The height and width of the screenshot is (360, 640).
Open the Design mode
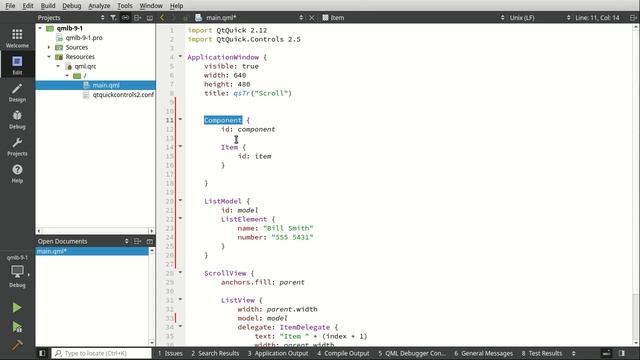(17, 92)
